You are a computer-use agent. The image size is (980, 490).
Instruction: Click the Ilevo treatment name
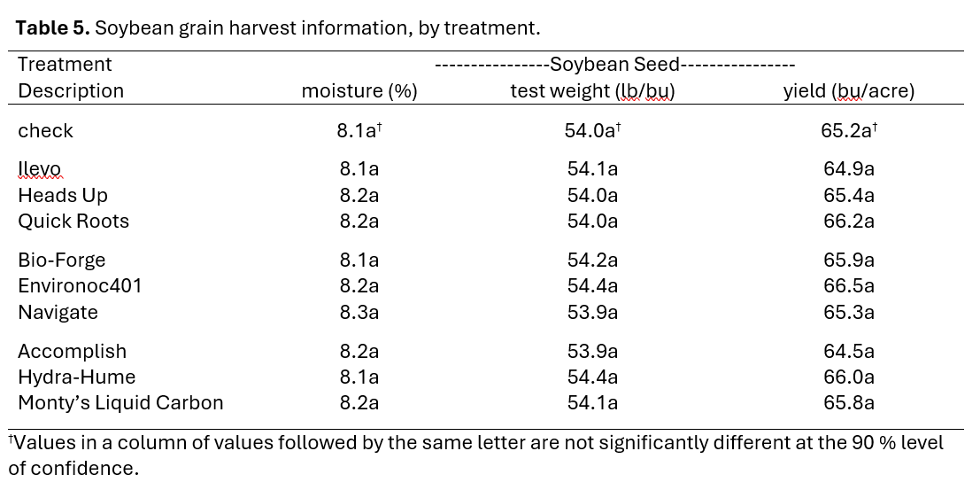40,168
